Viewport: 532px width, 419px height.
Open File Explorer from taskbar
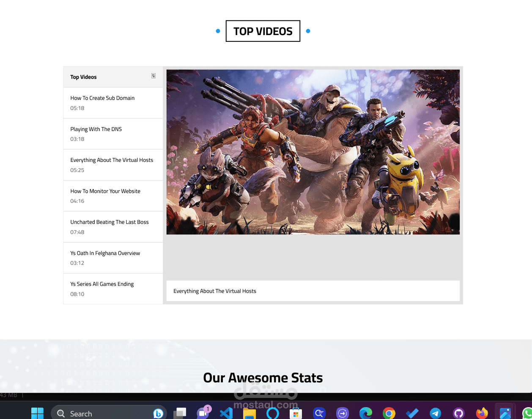pos(250,414)
